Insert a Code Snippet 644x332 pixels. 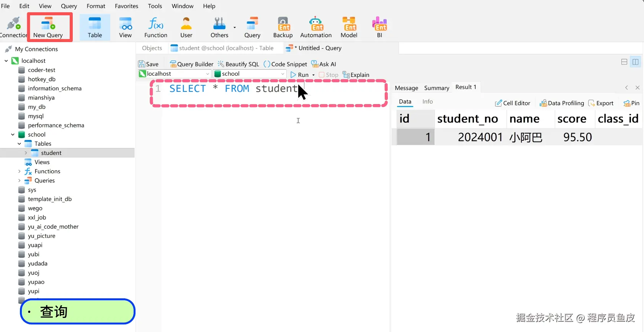pos(285,64)
